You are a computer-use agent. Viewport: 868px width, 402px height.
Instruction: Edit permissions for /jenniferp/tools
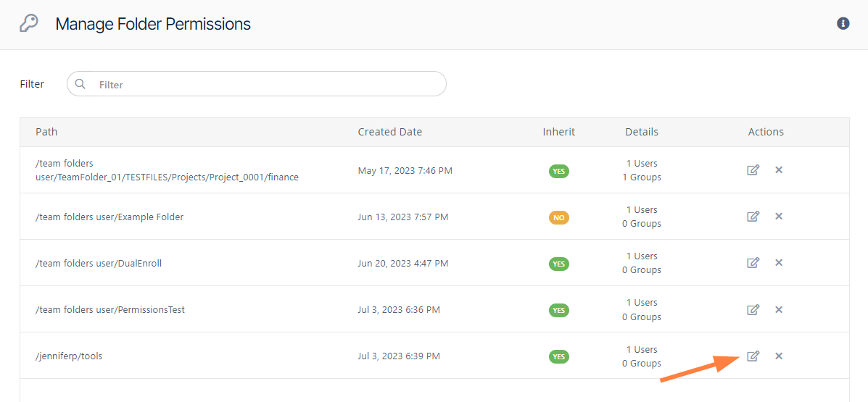753,356
